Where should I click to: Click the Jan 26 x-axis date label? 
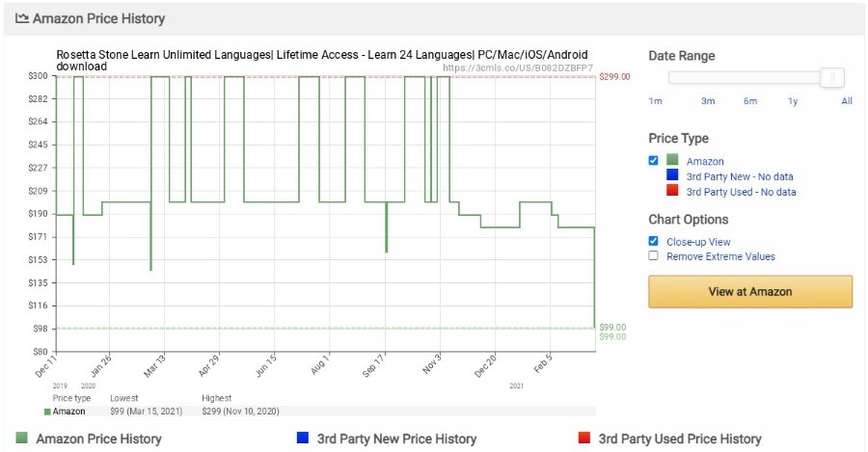100,364
